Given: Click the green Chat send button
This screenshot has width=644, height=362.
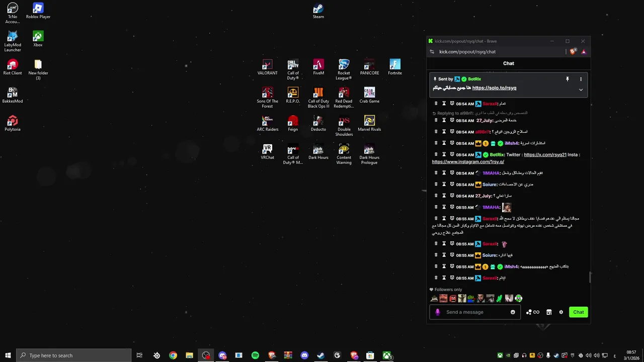Looking at the screenshot, I should click(x=579, y=312).
